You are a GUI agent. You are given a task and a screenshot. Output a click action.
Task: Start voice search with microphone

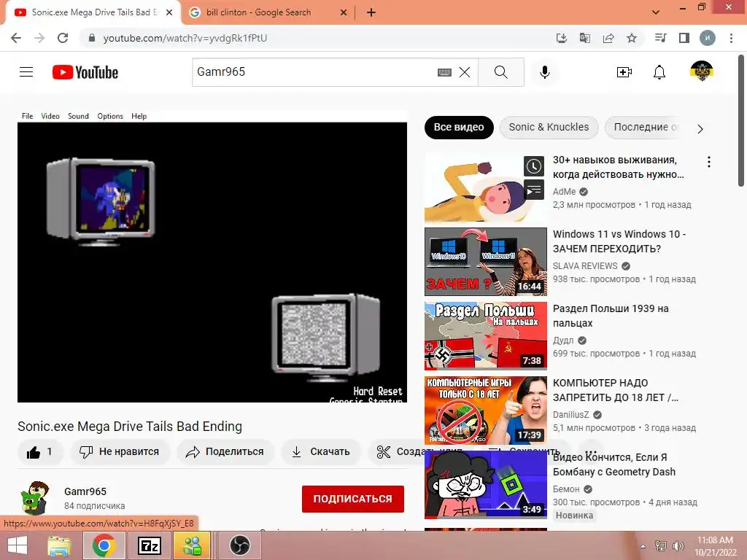pos(544,72)
